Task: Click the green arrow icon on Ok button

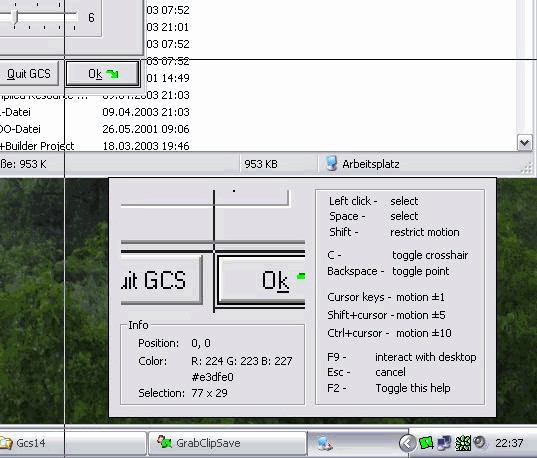Action: [112, 74]
